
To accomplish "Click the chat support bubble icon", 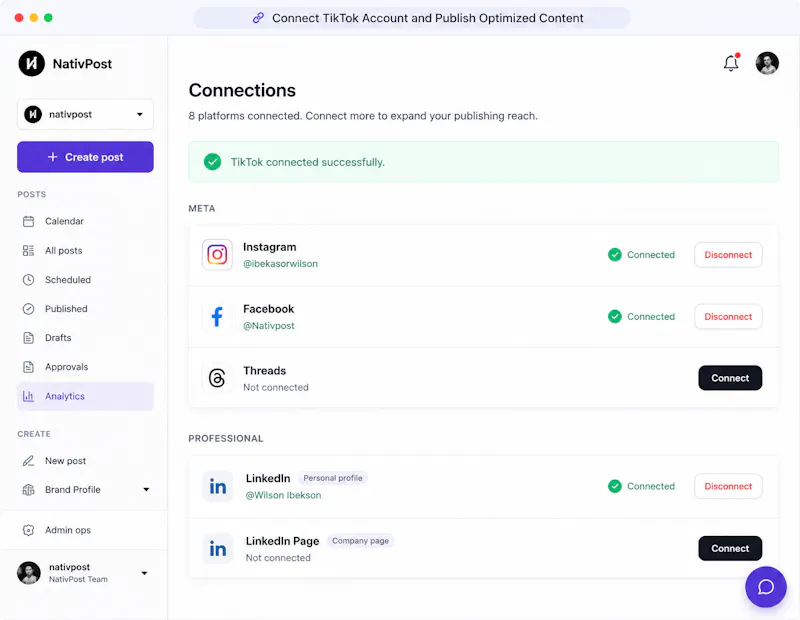I will [x=765, y=587].
